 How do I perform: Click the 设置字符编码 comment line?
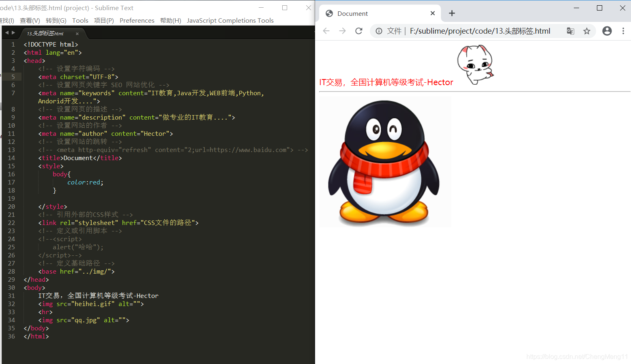tap(76, 69)
